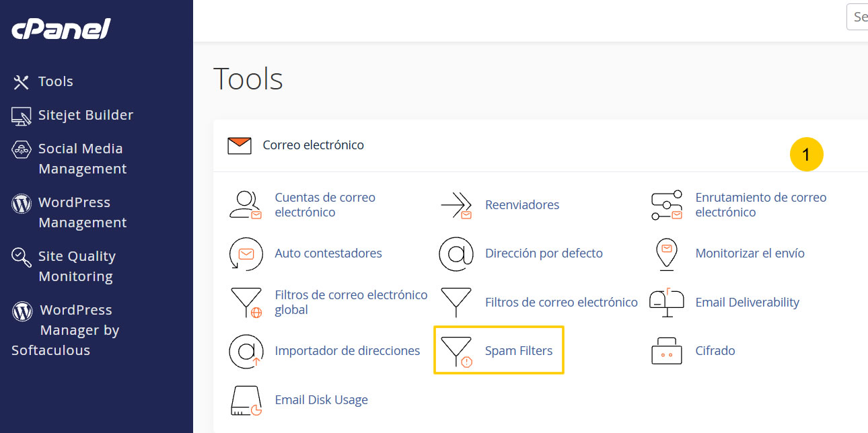The height and width of the screenshot is (433, 868).
Task: Click the Reenviadores arrow envelope icon
Action: click(457, 205)
